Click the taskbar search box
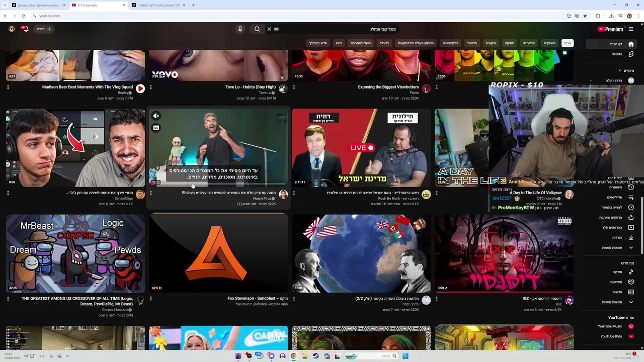 (x=372, y=356)
